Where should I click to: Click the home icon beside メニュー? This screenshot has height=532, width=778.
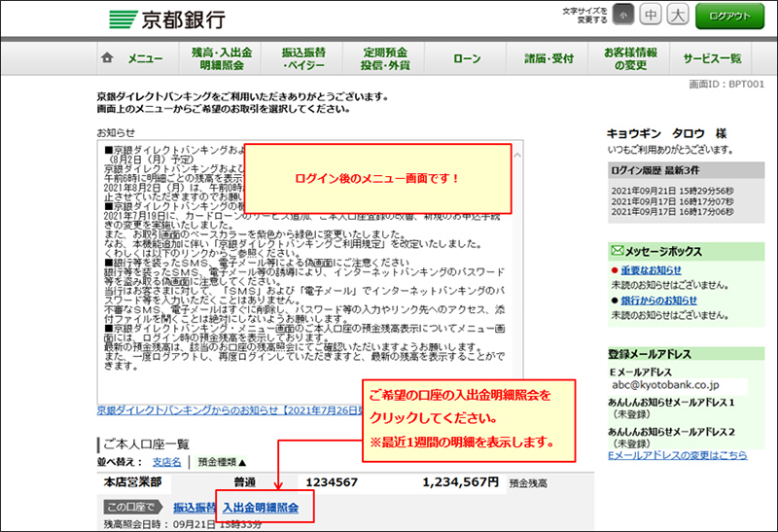pos(107,57)
